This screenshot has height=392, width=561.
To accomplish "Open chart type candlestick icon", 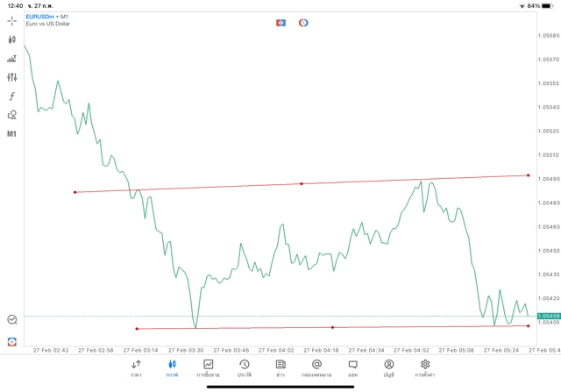I will pyautogui.click(x=11, y=39).
